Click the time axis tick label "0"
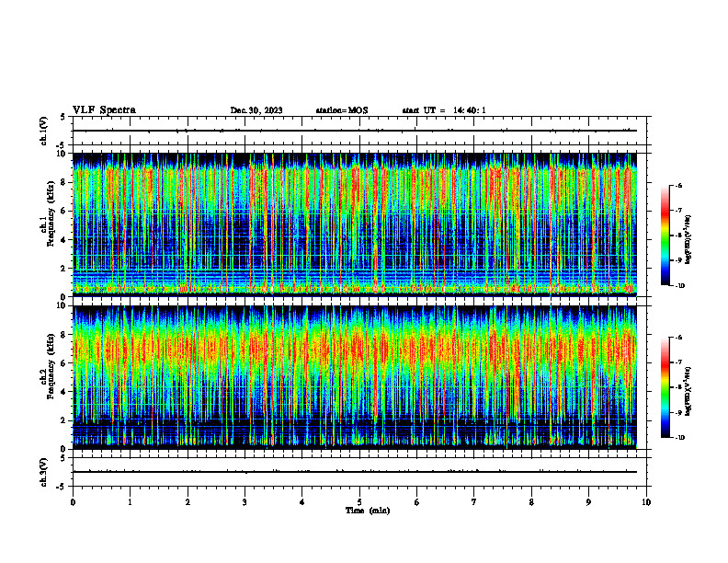Image resolution: width=728 pixels, height=563 pixels. point(73,502)
